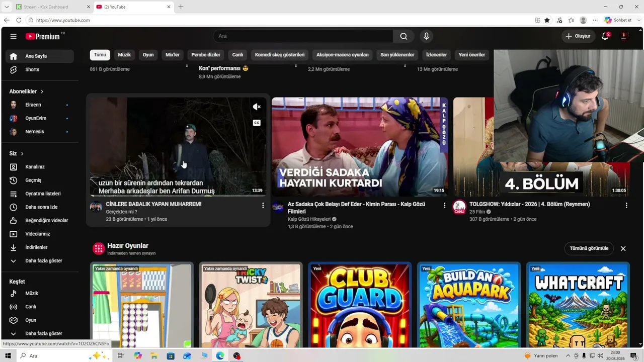Viewport: 644px width, 362px height.
Task: Click the browser address bar URL
Action: 63,20
